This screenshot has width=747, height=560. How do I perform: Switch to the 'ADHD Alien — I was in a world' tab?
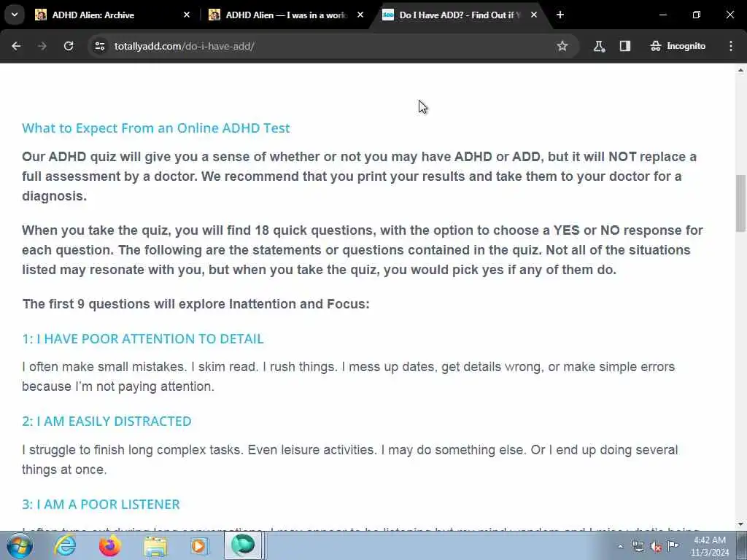pyautogui.click(x=286, y=15)
